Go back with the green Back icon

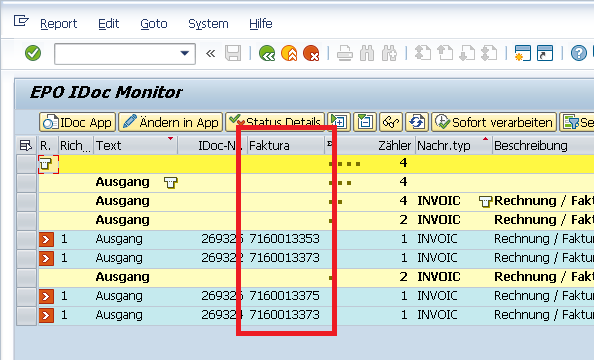pyautogui.click(x=267, y=53)
